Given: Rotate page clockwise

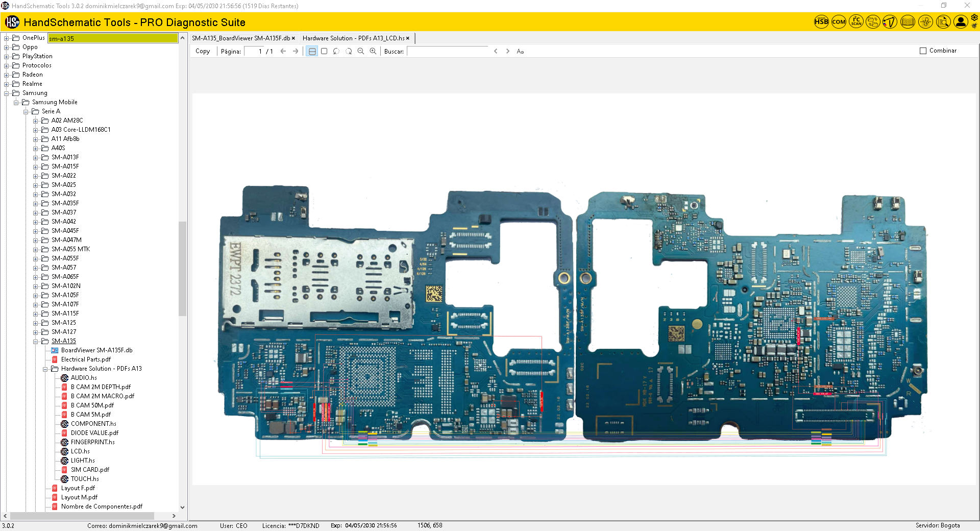Looking at the screenshot, I should [349, 51].
